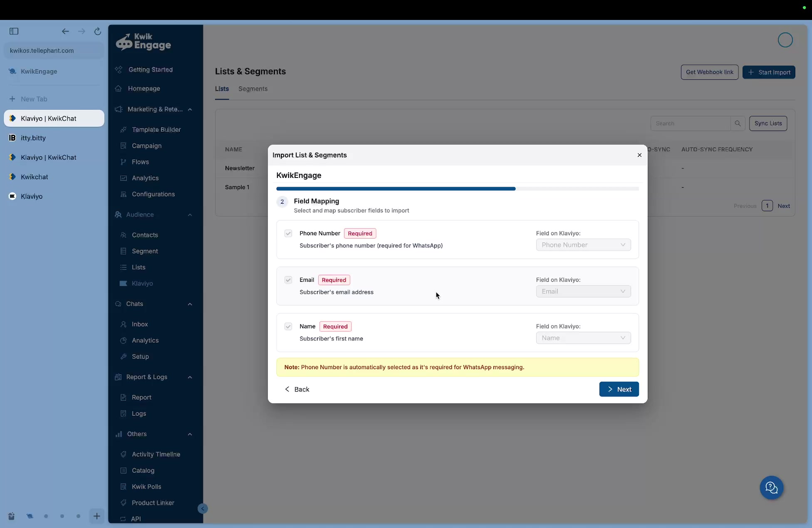Open the Name Klaviyo field dropdown
812x528 pixels.
[583, 338]
